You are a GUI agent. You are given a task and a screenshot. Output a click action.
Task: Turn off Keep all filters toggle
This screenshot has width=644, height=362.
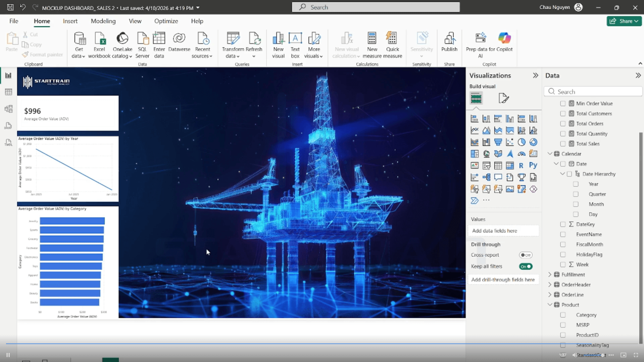[526, 266]
